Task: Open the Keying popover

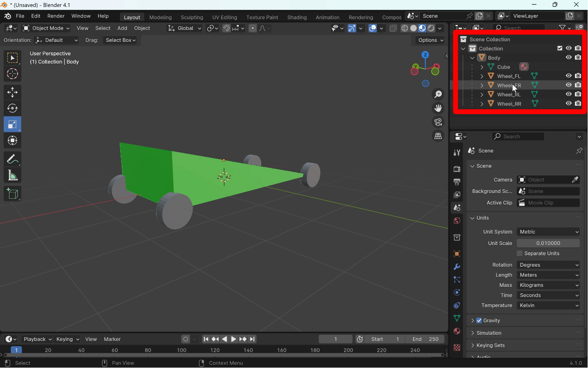Action: [x=68, y=339]
